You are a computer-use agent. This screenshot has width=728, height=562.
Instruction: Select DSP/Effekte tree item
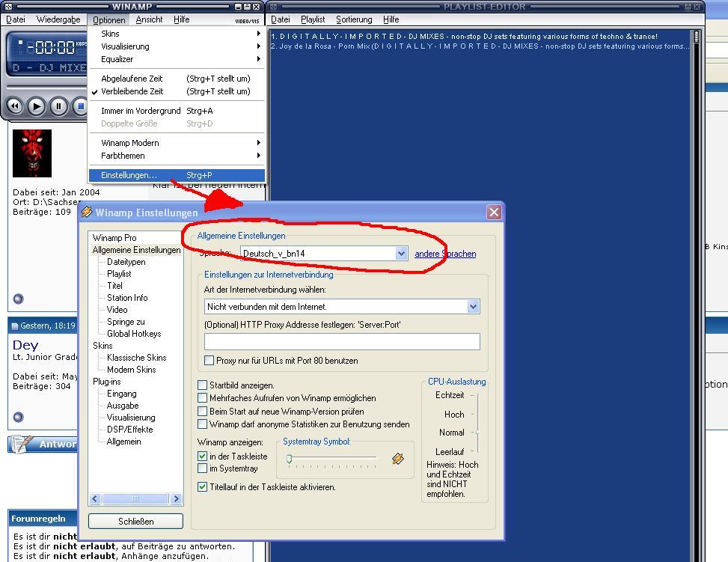click(129, 430)
